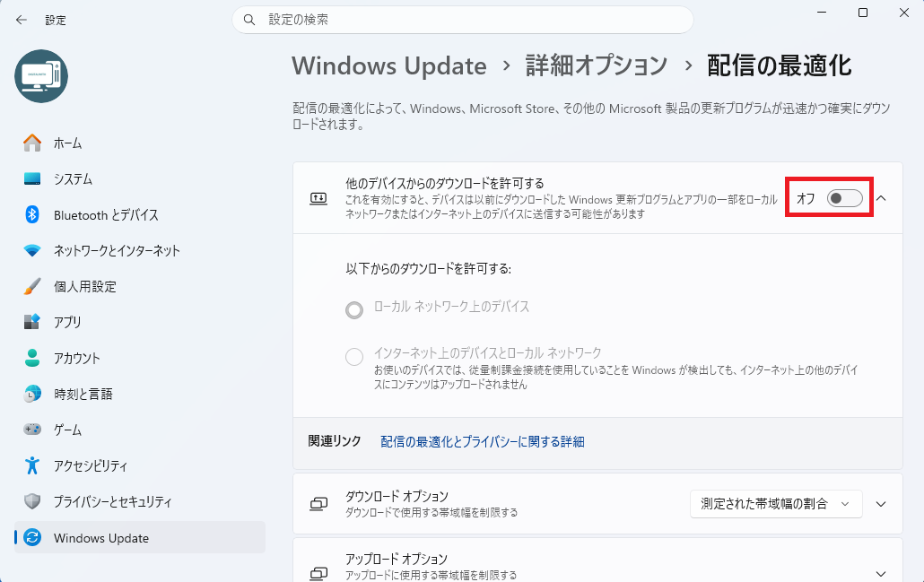Click the Windows Update sync icon

pyautogui.click(x=32, y=537)
